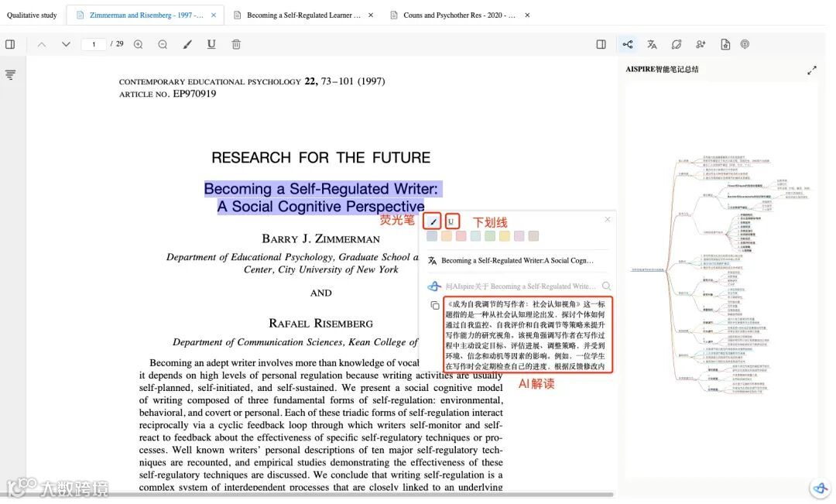Open the translate tool in toolbar
The image size is (836, 504).
point(652,44)
